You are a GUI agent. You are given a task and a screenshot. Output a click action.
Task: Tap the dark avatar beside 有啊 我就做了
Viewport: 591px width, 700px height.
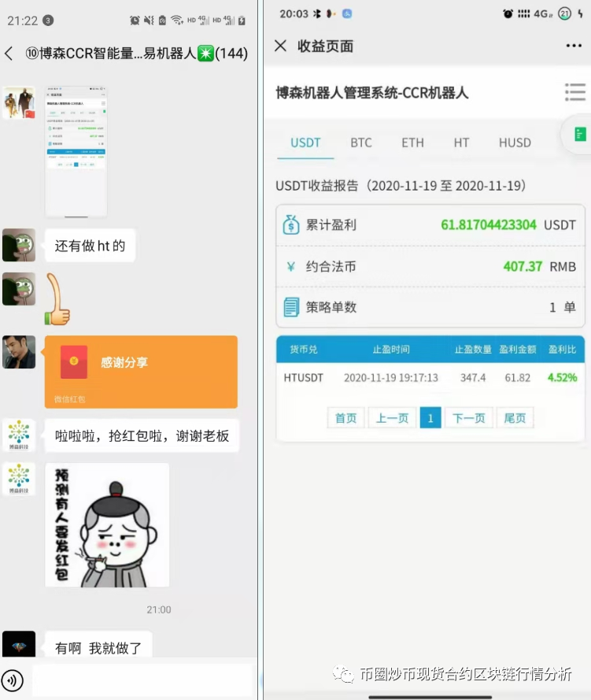pyautogui.click(x=19, y=644)
